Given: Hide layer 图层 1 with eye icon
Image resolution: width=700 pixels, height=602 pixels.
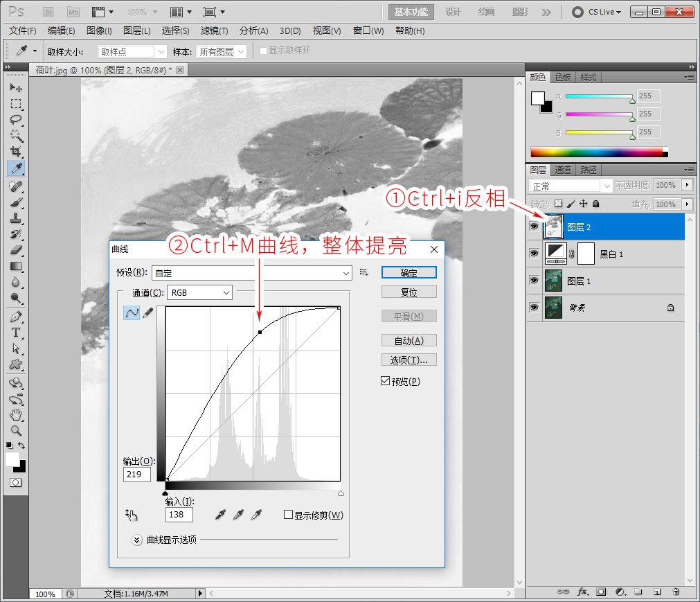Looking at the screenshot, I should point(534,280).
